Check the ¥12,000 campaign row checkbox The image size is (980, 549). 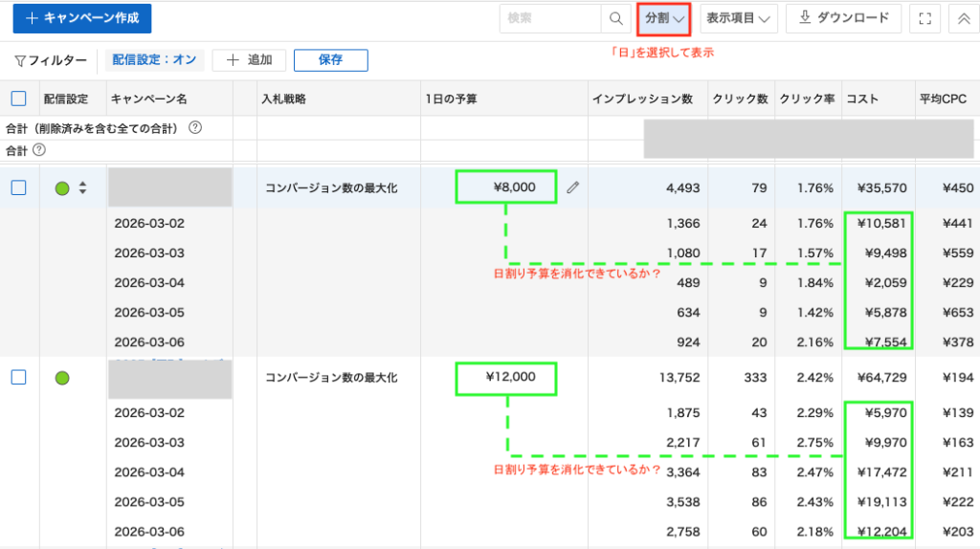tap(19, 377)
